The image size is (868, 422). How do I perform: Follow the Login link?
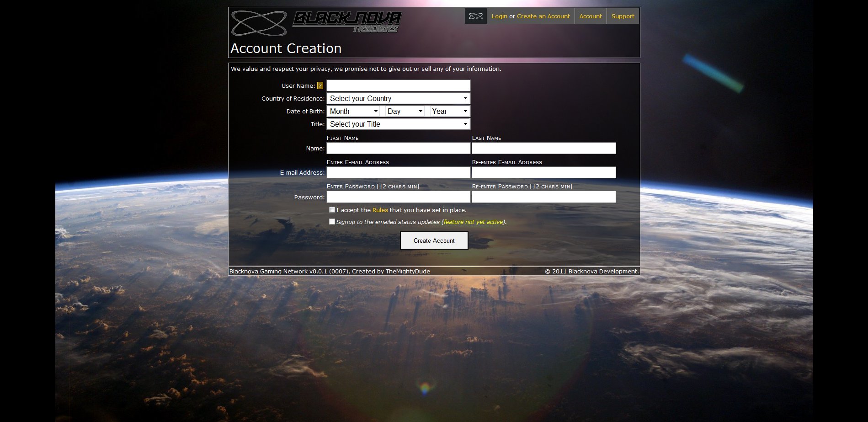point(499,16)
